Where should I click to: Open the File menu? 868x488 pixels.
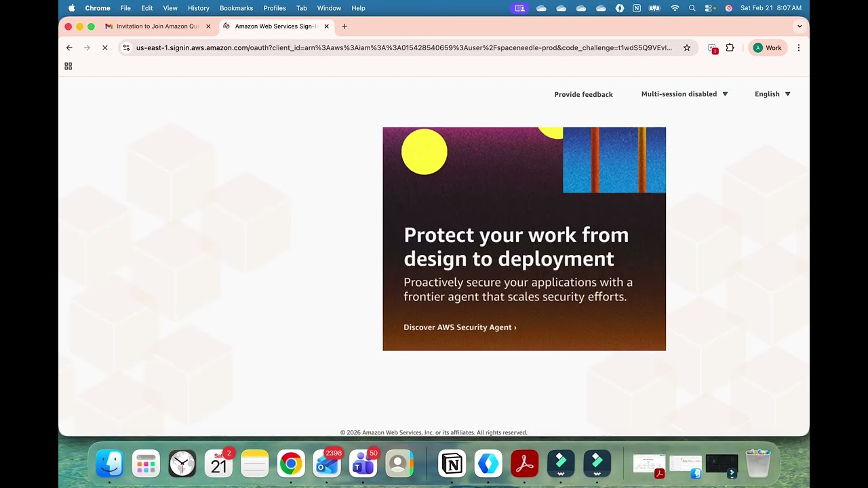coord(125,8)
